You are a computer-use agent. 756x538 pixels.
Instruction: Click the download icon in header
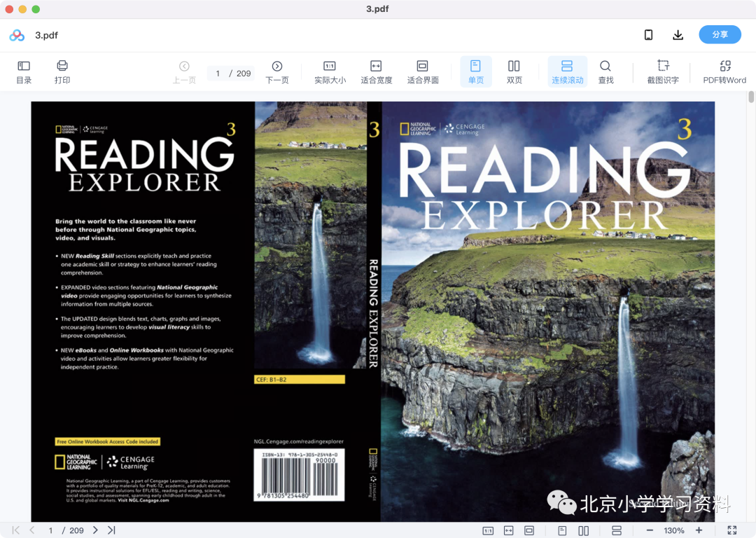tap(678, 35)
